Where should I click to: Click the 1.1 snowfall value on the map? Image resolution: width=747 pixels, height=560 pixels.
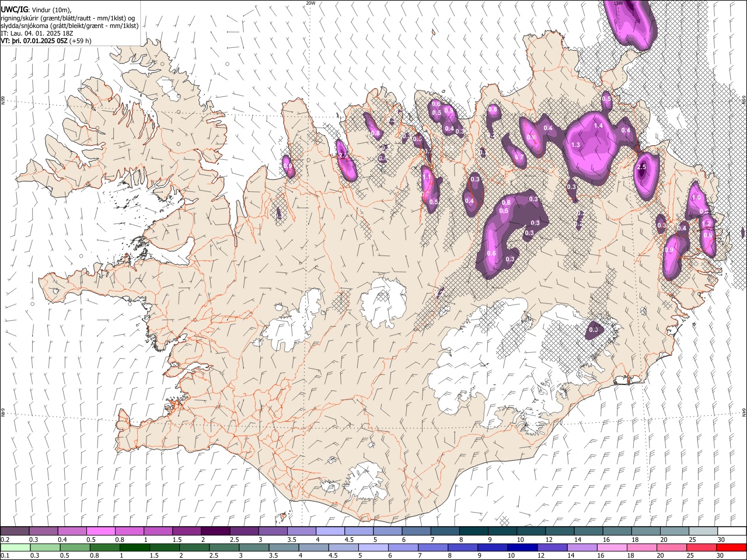coord(427,177)
